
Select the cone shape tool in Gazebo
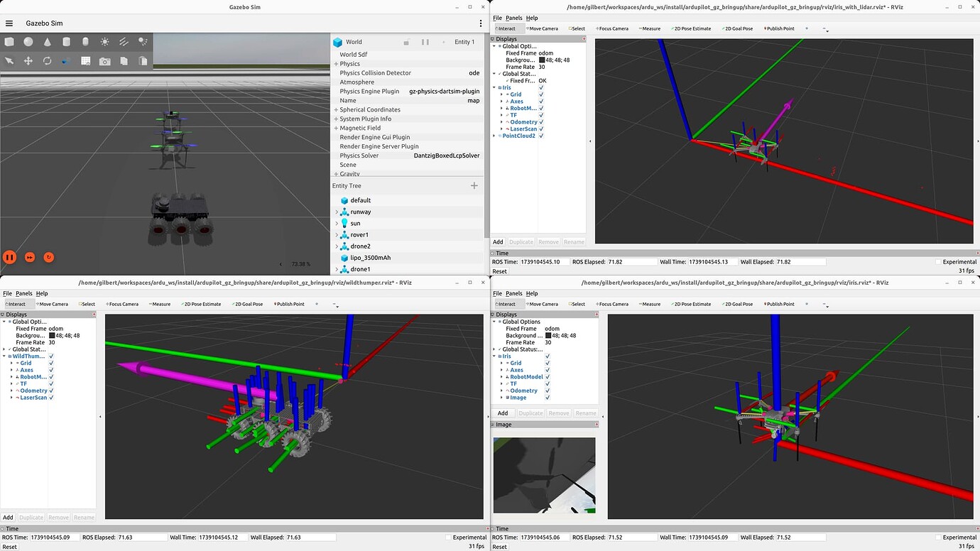(47, 41)
